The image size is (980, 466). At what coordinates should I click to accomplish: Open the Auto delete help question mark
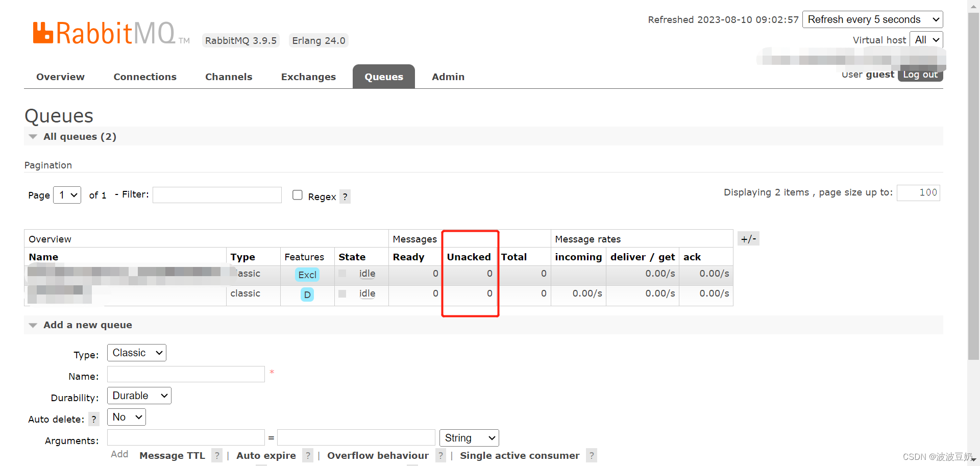tap(94, 419)
